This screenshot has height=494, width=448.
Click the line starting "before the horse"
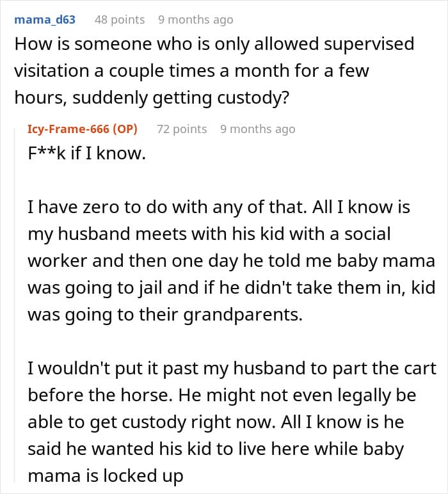(222, 395)
